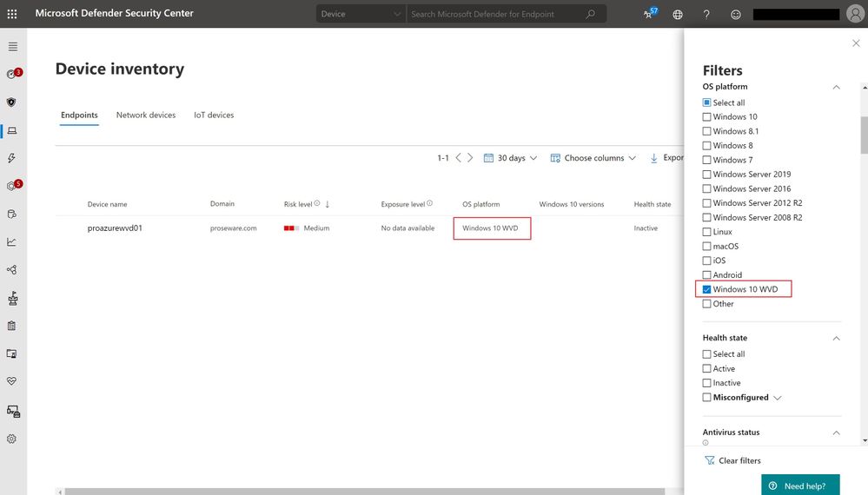Check the Misconfigured filter checkbox

point(706,397)
